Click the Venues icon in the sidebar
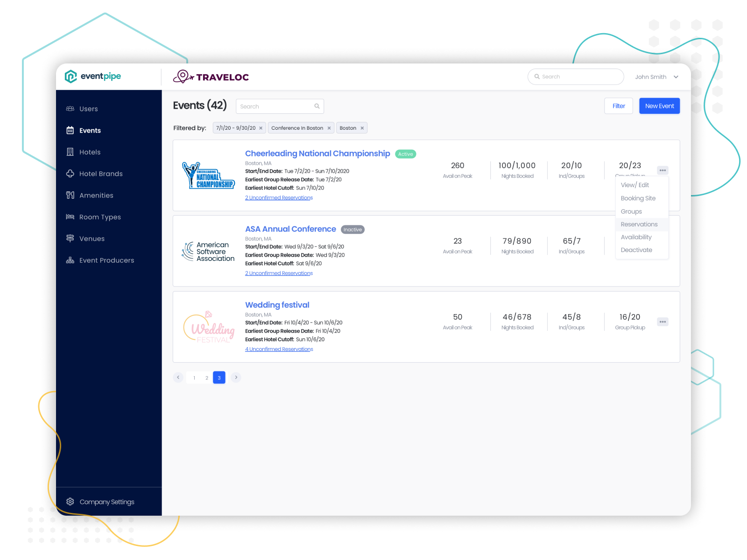747x560 pixels. (x=70, y=238)
